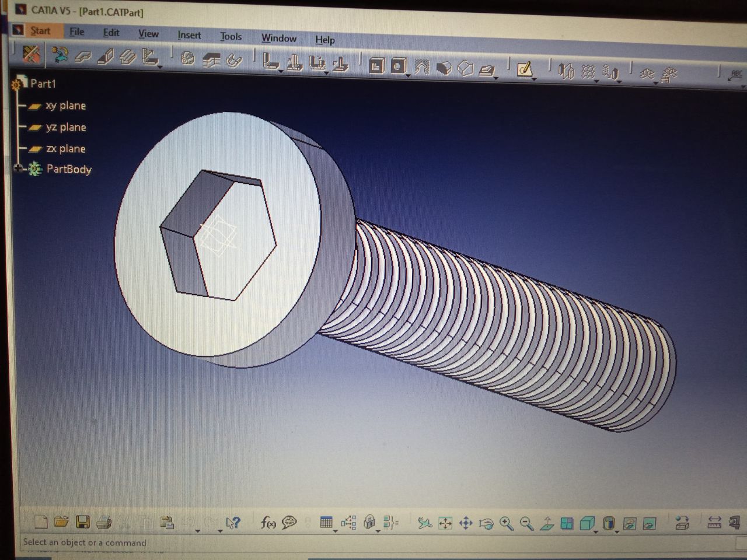This screenshot has height=560, width=747.
Task: Click the Sketcher pencil icon in top toolbar
Action: click(525, 69)
